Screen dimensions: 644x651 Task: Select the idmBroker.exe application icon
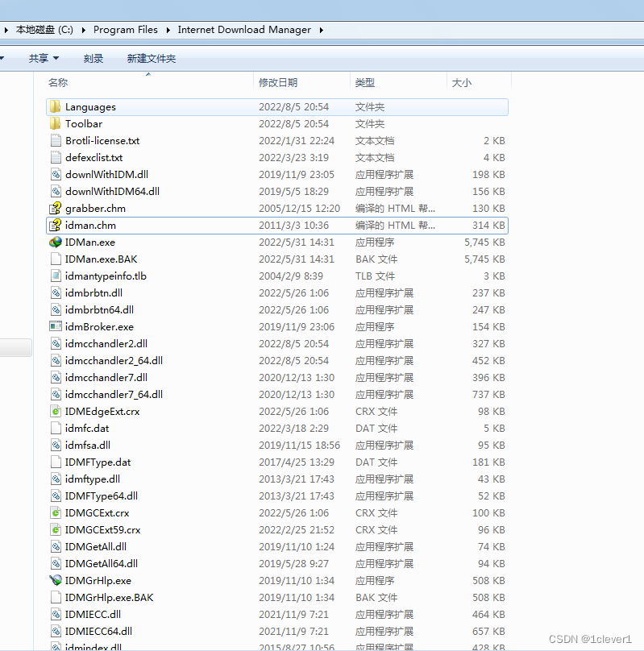click(56, 327)
